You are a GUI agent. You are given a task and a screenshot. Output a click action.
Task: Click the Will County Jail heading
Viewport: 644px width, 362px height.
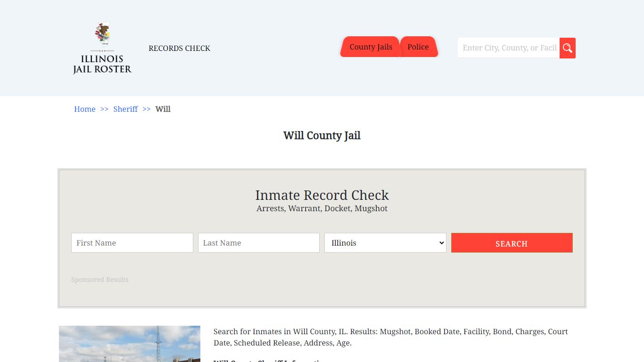click(322, 135)
